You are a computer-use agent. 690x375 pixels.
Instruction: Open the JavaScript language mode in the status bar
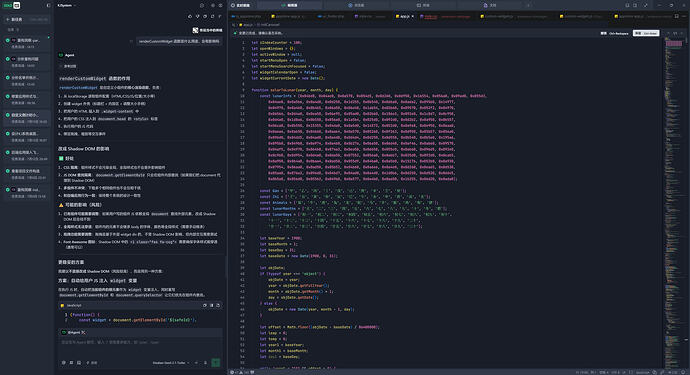(643, 372)
